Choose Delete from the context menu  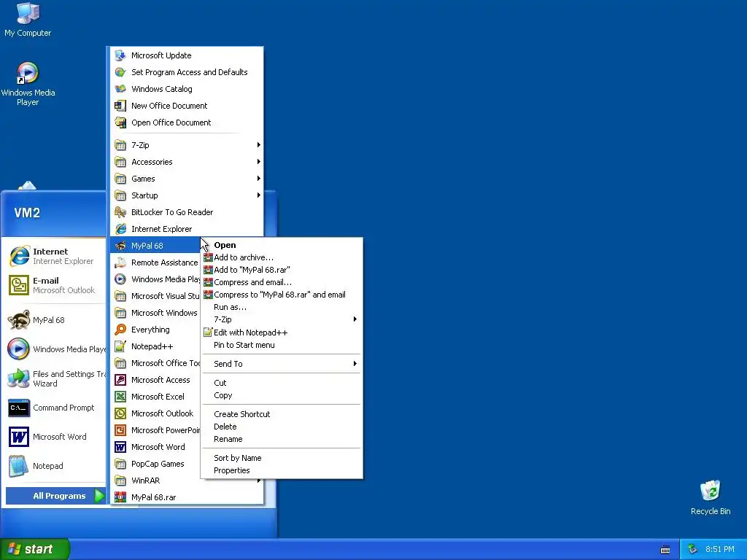pos(282,427)
